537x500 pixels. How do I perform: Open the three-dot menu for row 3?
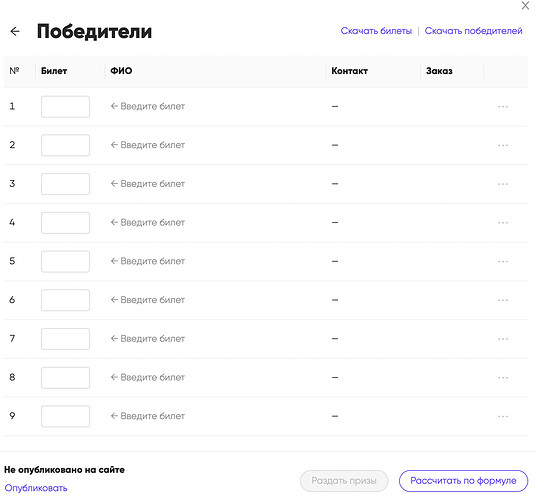click(x=503, y=184)
